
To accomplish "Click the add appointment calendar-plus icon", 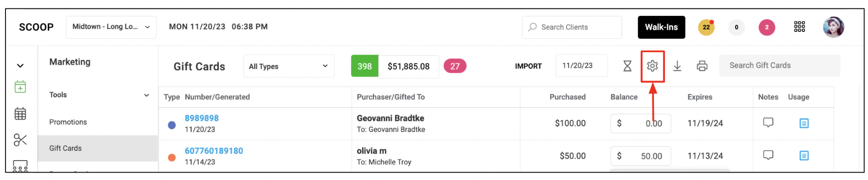I will pyautogui.click(x=20, y=87).
